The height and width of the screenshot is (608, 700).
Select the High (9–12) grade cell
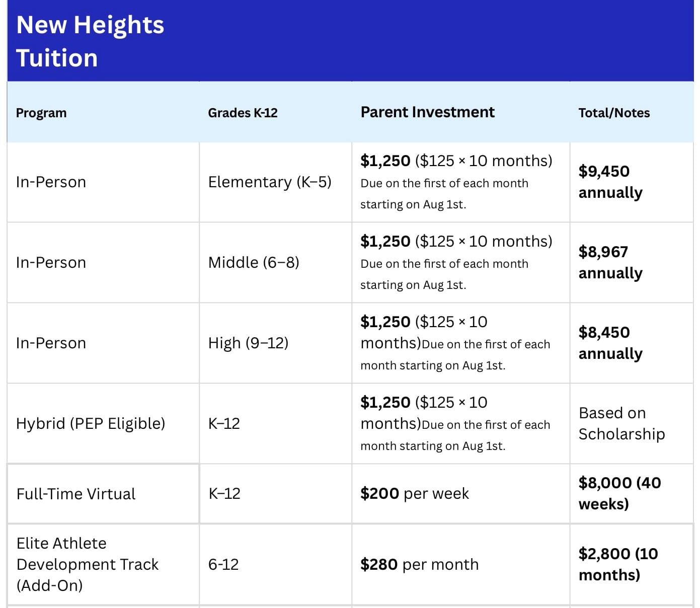tap(248, 343)
